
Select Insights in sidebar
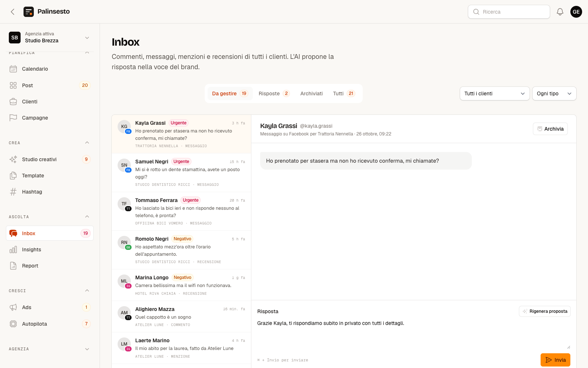pos(50,250)
